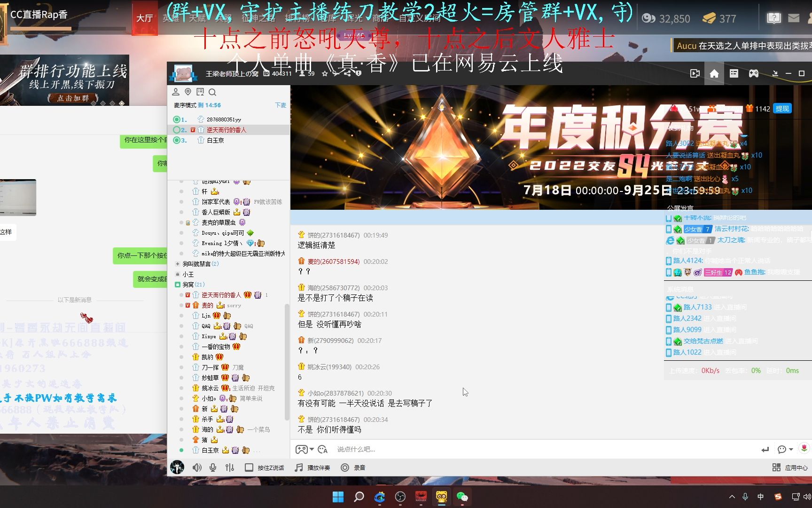812x508 pixels.
Task: Select member 饼家军代表 in the list
Action: pos(216,202)
